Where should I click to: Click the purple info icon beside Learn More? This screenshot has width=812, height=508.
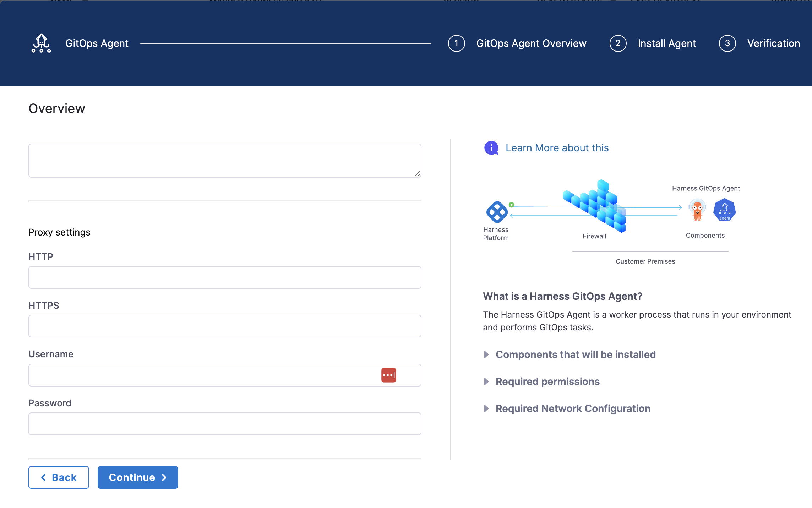(491, 148)
